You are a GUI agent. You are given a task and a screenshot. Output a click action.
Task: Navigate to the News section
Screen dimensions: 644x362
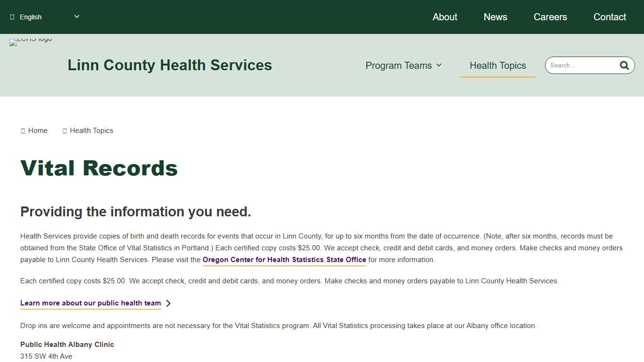pos(495,16)
